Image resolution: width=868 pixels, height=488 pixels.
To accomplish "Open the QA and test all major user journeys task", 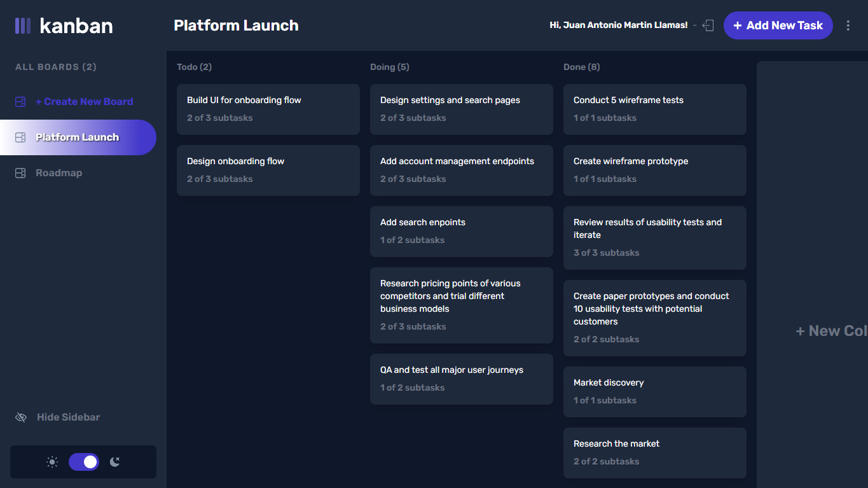I will (x=461, y=379).
